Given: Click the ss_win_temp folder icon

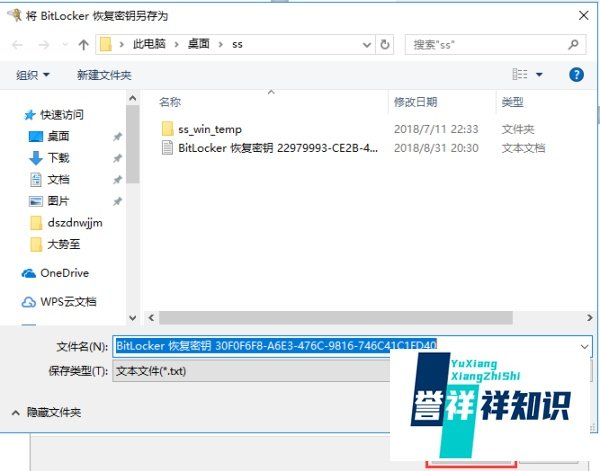Looking at the screenshot, I should point(167,129).
